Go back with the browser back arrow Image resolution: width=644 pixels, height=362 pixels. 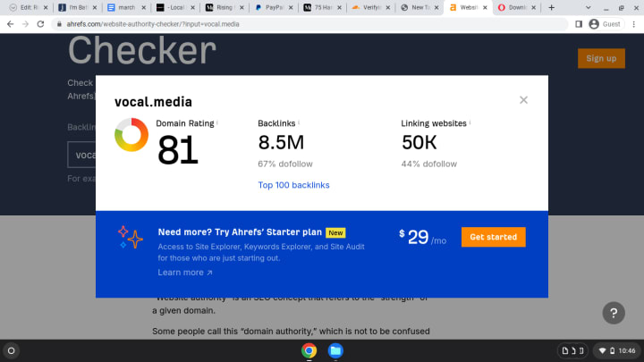tap(10, 24)
